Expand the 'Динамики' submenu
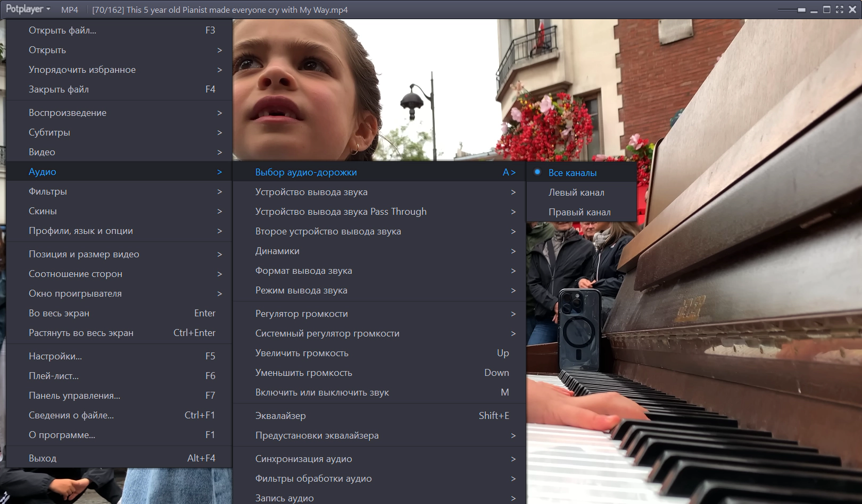 (x=379, y=251)
